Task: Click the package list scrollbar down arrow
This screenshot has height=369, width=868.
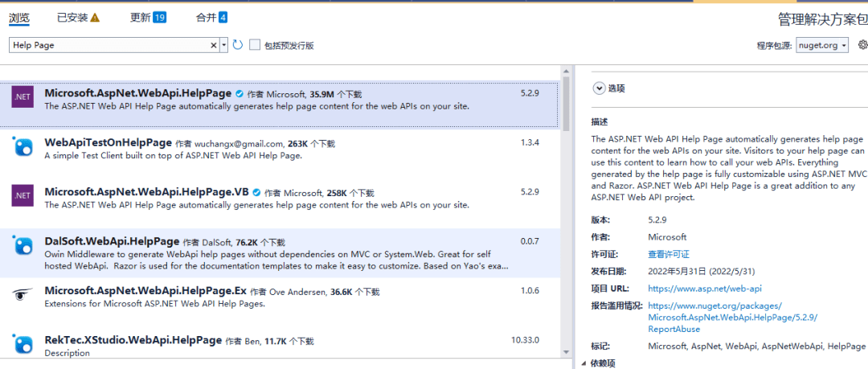Action: [x=565, y=352]
